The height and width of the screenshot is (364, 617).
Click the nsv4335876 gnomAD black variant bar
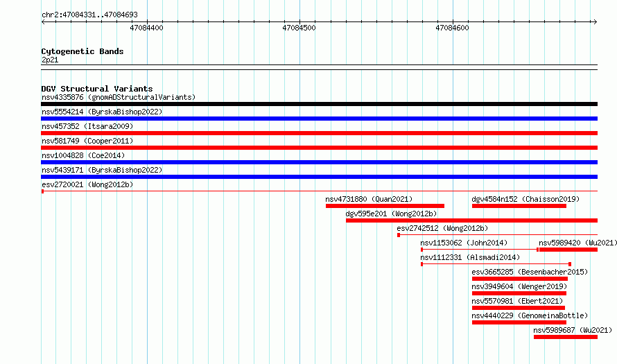[x=319, y=104]
